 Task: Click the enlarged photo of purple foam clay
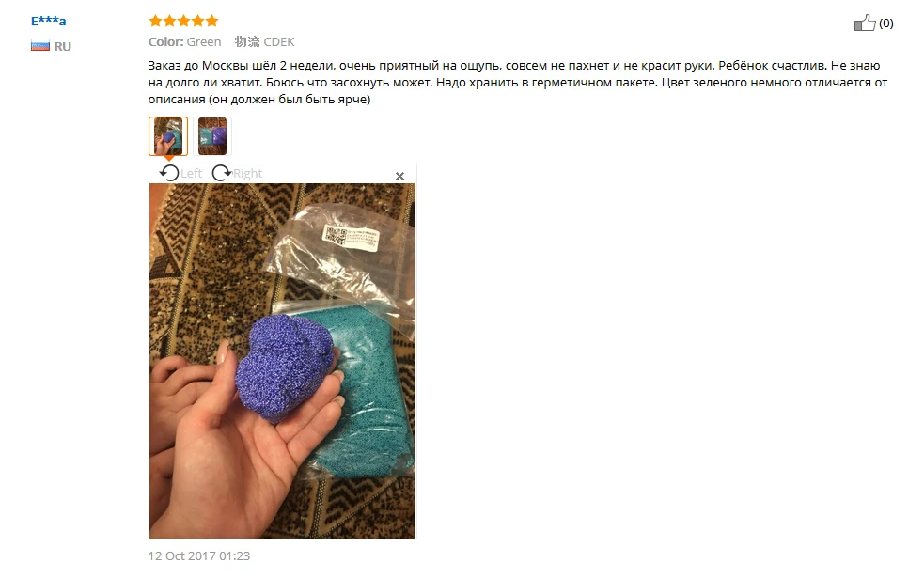282,361
